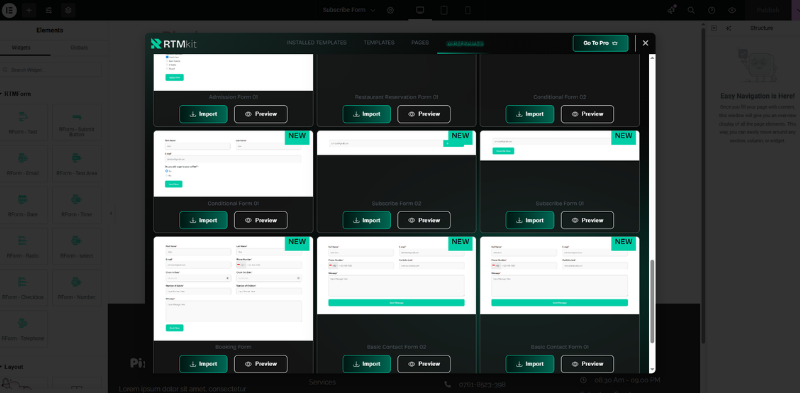
Task: Switch to desktop device mode
Action: (420, 10)
